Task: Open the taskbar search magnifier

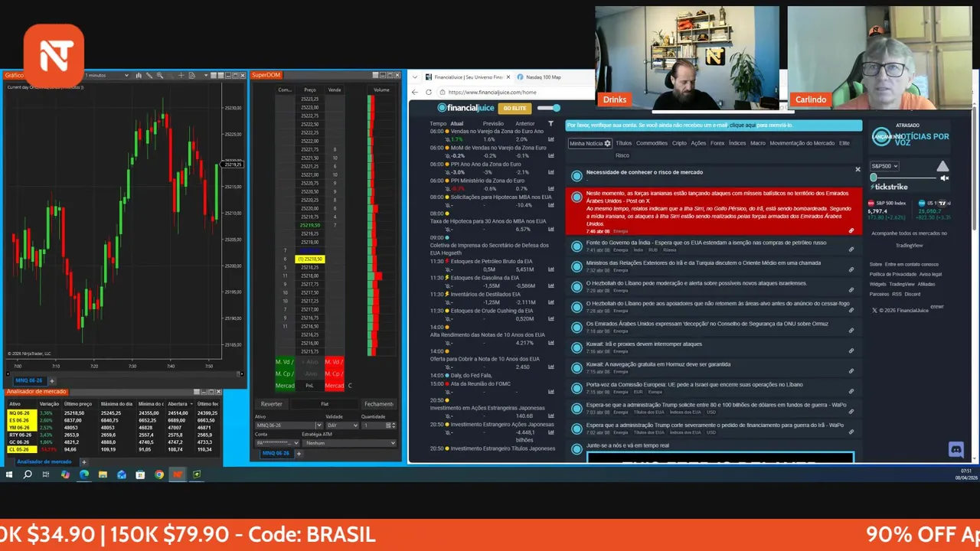Action: (x=28, y=474)
